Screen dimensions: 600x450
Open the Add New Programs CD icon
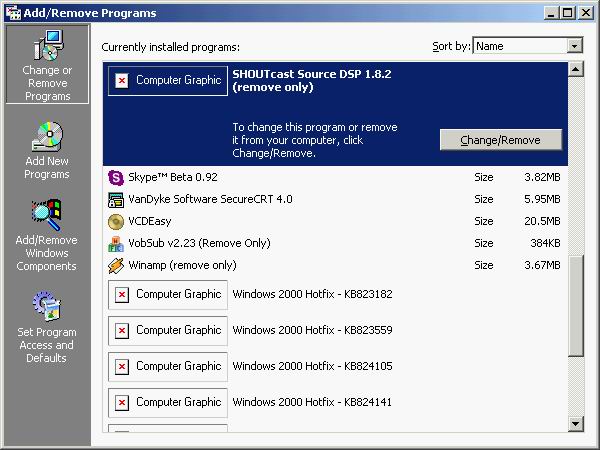click(x=47, y=137)
